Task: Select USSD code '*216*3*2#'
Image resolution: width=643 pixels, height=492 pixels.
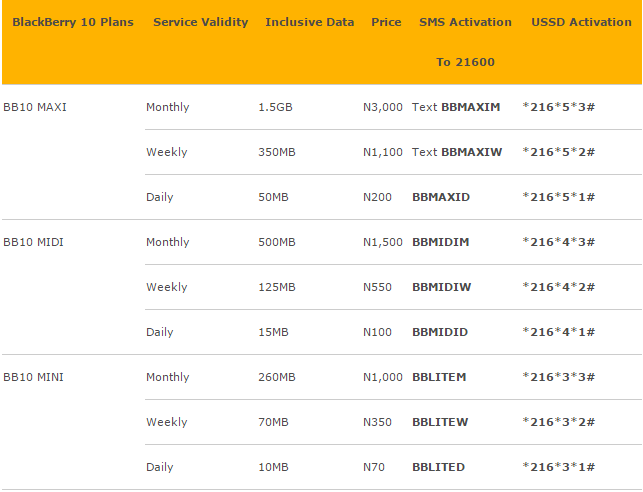Action: click(559, 422)
